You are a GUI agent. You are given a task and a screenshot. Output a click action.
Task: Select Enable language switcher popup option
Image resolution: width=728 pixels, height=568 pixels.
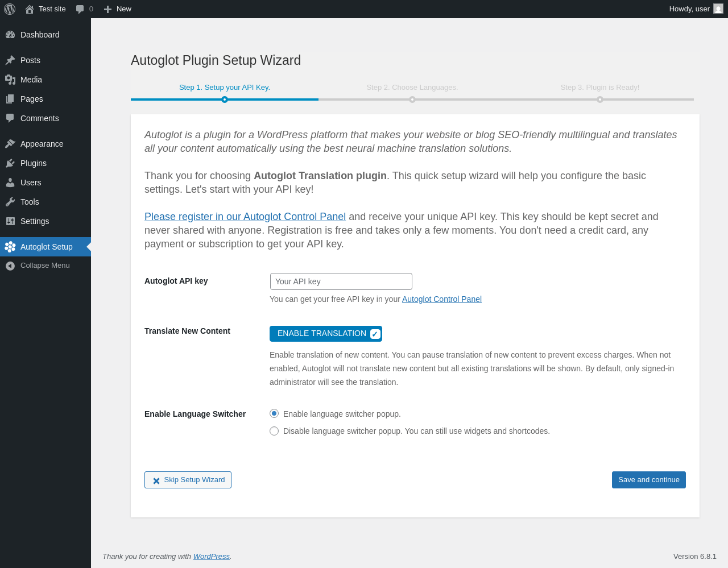(x=274, y=414)
